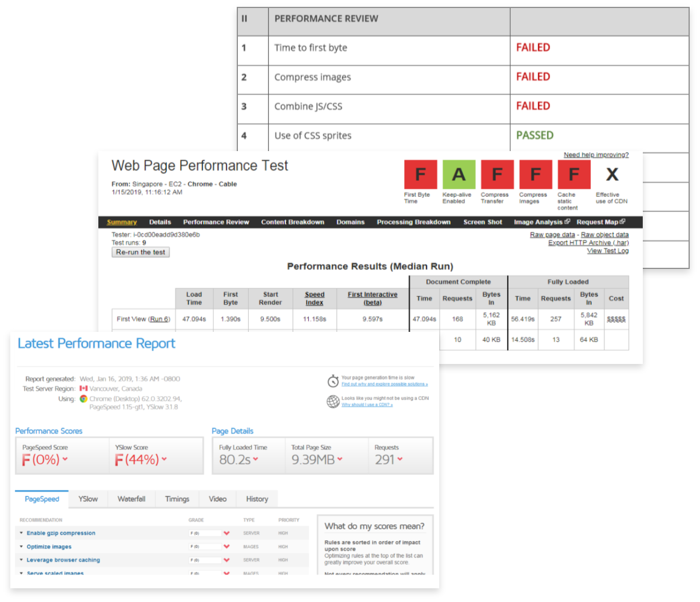Open the View Test Log link
The image size is (700, 602).
tap(607, 251)
